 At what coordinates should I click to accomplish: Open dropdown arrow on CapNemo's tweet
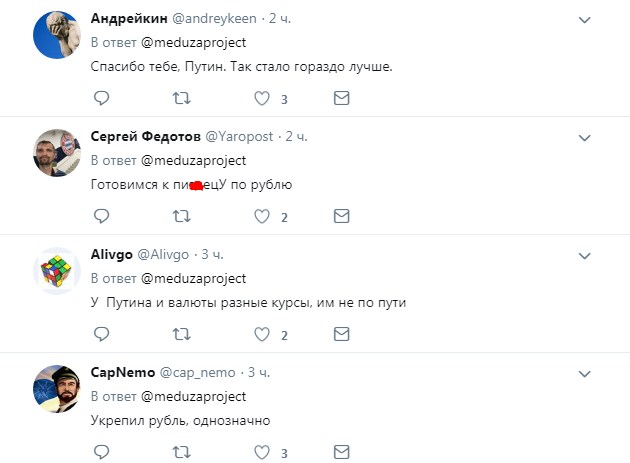pyautogui.click(x=586, y=371)
